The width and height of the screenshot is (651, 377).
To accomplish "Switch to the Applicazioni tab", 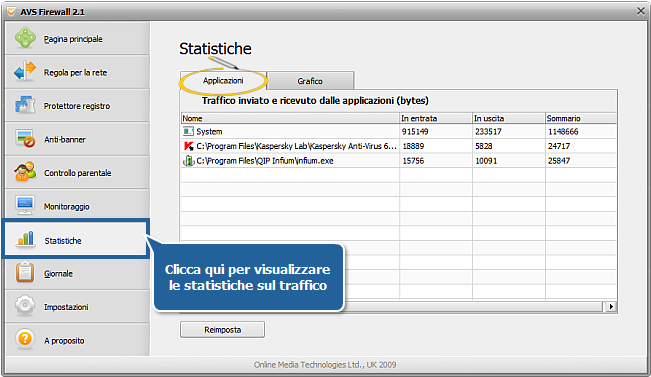I will pos(223,81).
